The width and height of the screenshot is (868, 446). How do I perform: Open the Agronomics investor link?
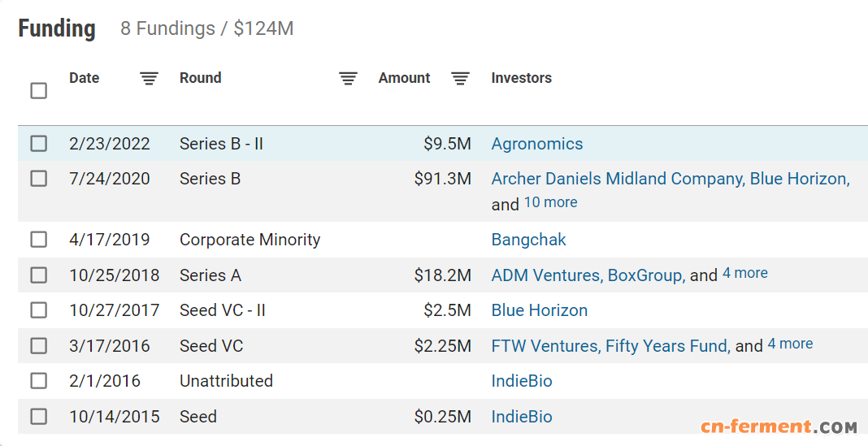pos(537,144)
